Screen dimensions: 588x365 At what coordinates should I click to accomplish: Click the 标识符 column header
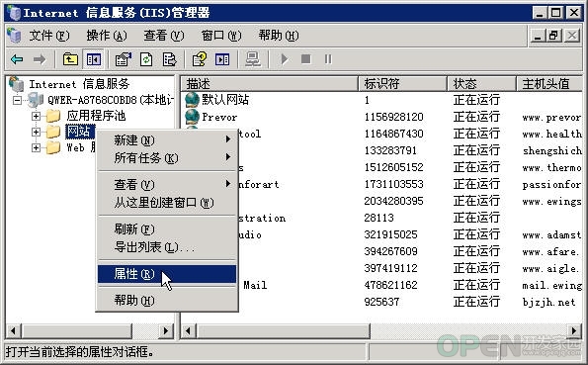coord(402,83)
